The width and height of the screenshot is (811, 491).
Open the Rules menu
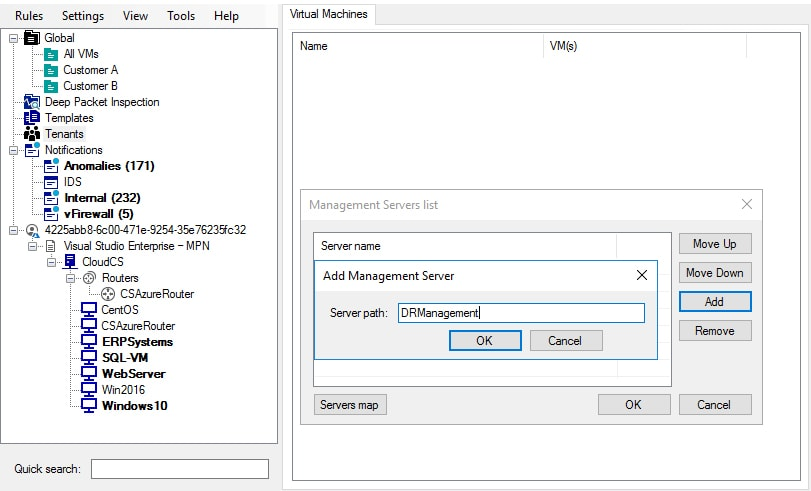pos(29,16)
